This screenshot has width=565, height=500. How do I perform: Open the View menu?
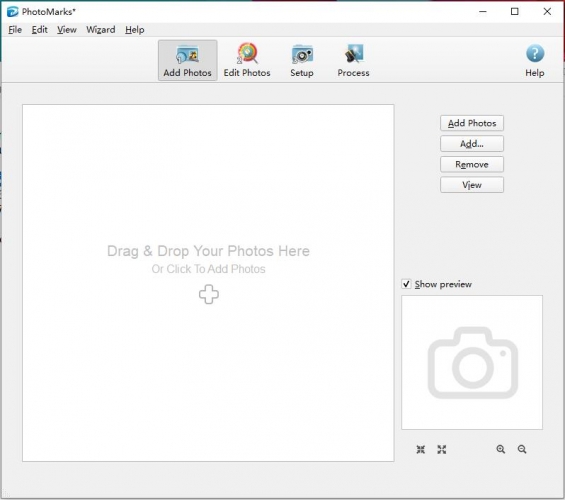pyautogui.click(x=67, y=30)
